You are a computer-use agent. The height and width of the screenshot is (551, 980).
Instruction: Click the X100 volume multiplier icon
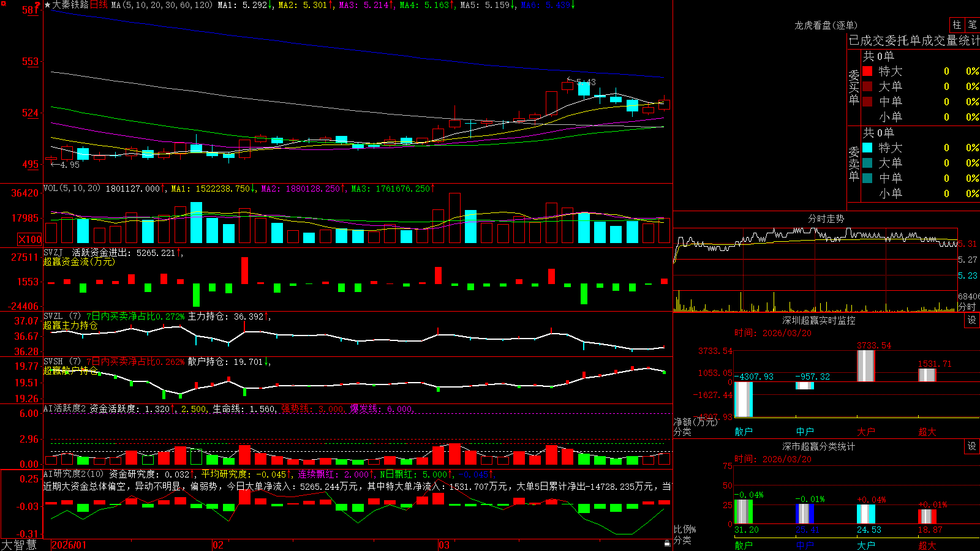pos(29,239)
